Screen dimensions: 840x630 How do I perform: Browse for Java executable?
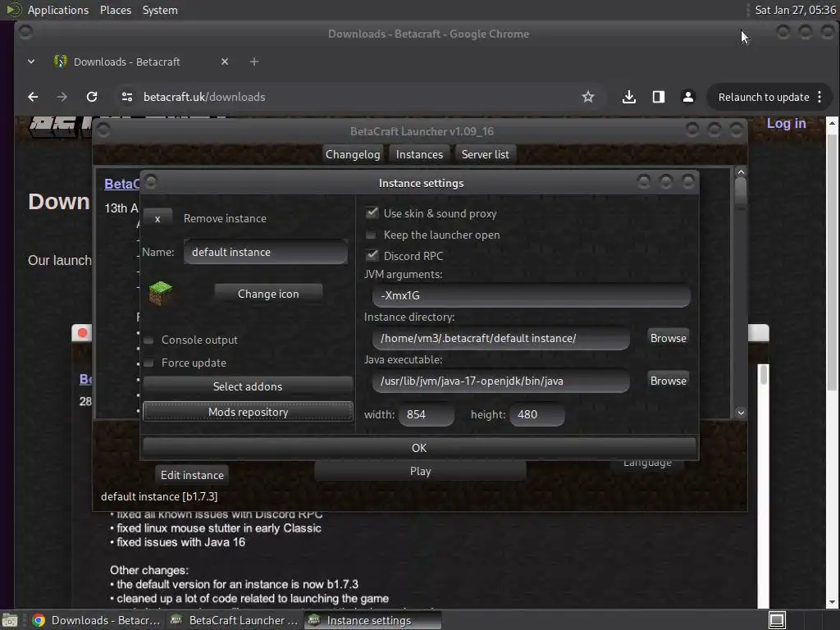coord(668,381)
